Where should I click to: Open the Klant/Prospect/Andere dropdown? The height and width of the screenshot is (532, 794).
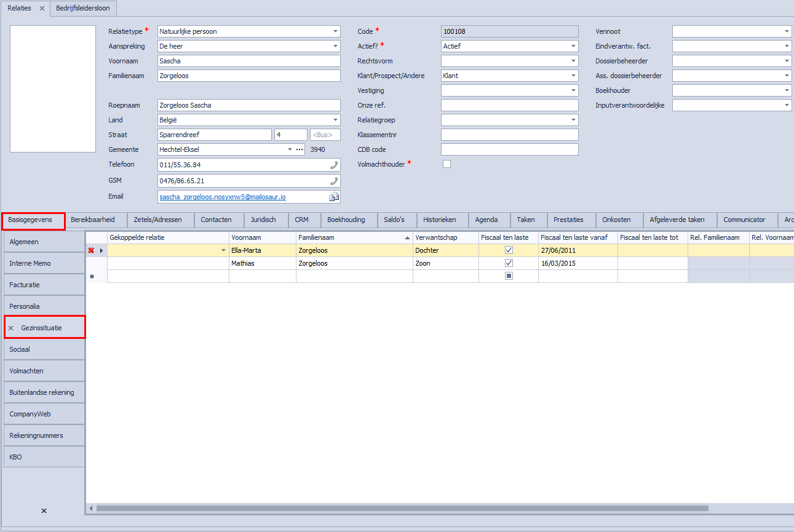pyautogui.click(x=573, y=76)
